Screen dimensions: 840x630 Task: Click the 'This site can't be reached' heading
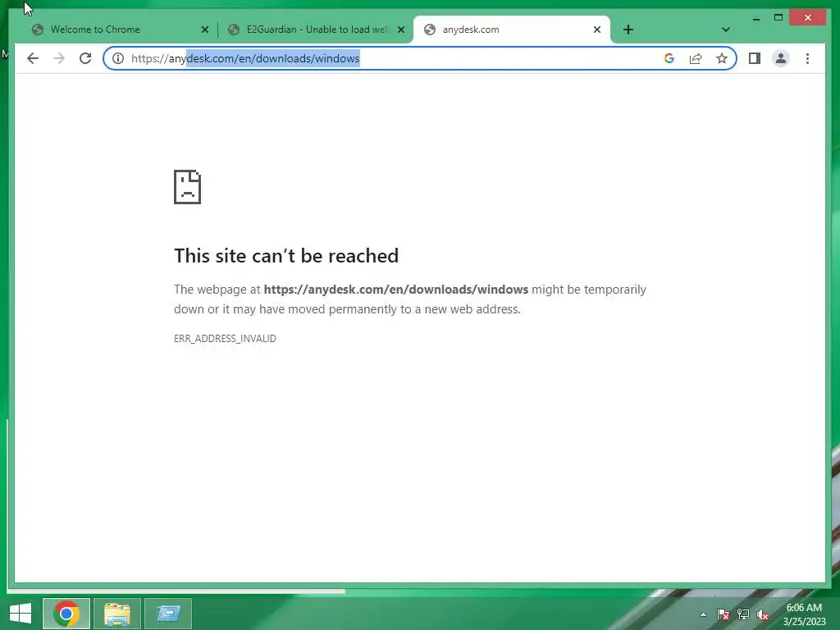pos(286,256)
